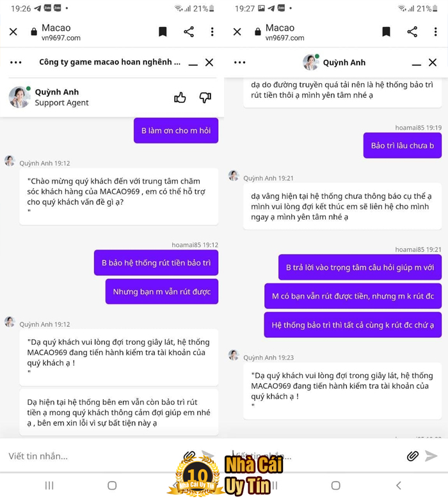The width and height of the screenshot is (448, 499).
Task: Minimize the left chat widget
Action: coord(193,65)
